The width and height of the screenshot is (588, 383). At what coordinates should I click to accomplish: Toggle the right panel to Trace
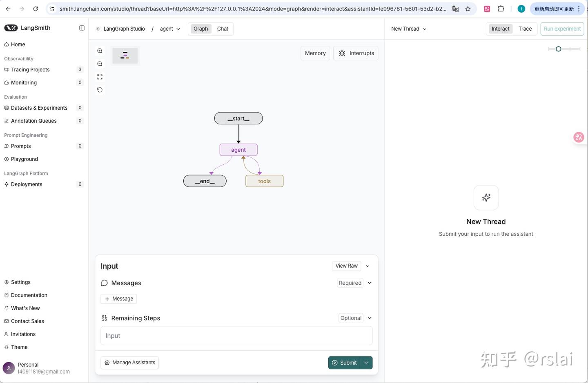525,29
